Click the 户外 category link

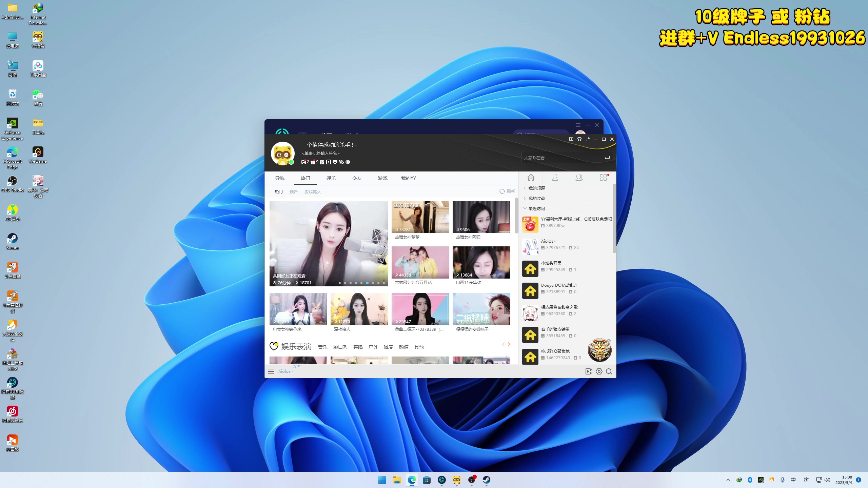373,347
